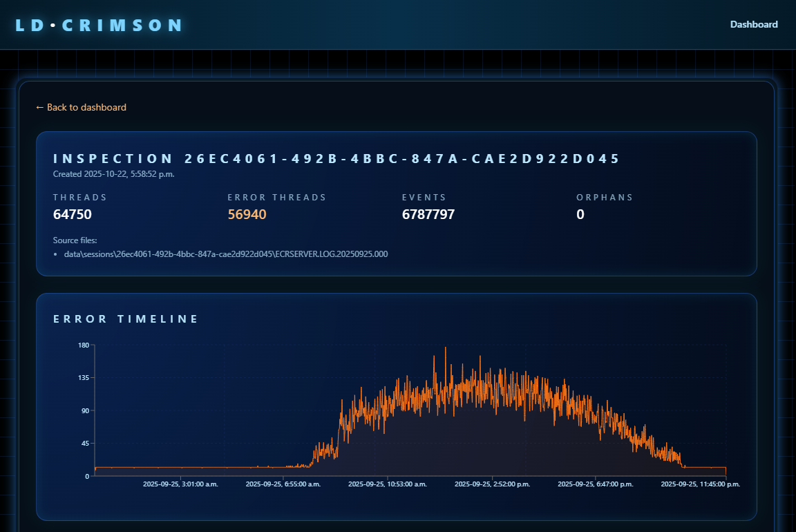Click the 11:45:00 p.m. timeline axis label

coord(700,484)
